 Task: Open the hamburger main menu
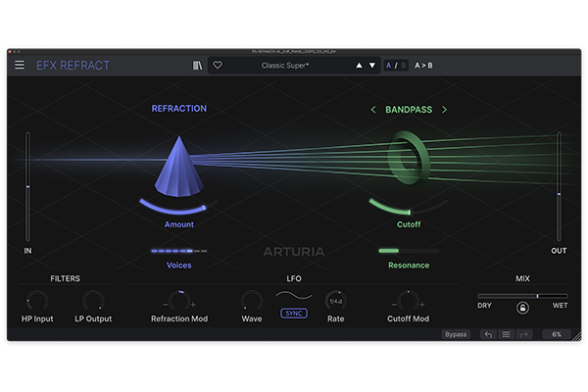(20, 66)
